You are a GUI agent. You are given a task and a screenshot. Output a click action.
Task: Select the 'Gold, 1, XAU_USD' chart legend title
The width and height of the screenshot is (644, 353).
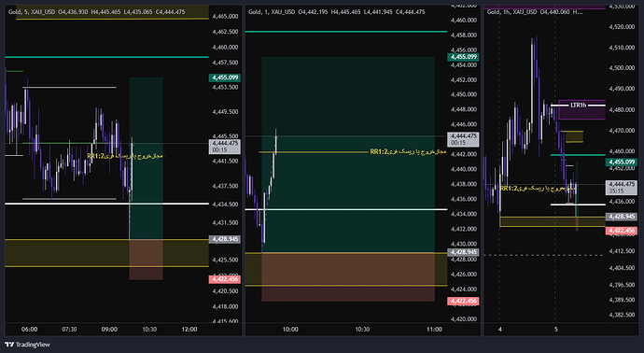272,12
